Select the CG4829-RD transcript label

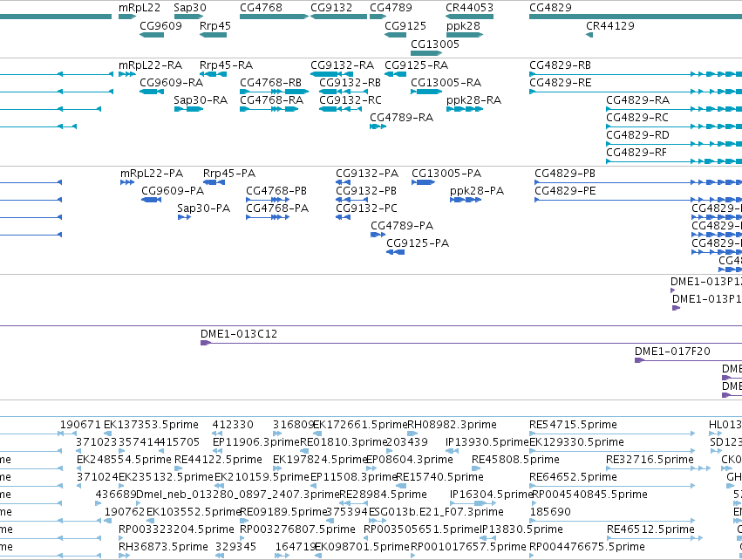click(x=638, y=135)
